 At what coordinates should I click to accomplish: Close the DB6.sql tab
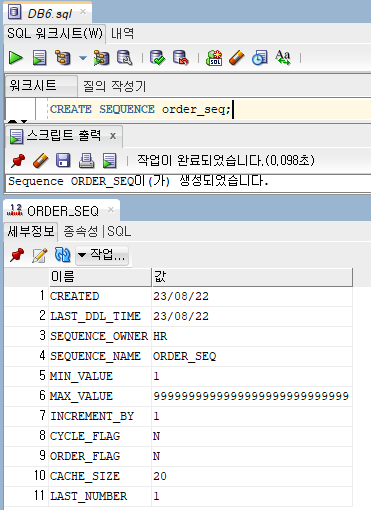point(83,12)
